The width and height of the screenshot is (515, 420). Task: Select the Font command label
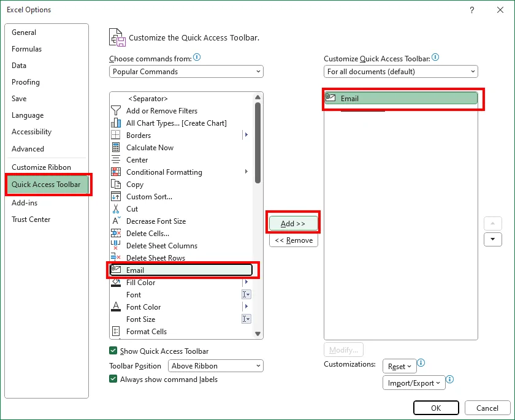tap(134, 294)
